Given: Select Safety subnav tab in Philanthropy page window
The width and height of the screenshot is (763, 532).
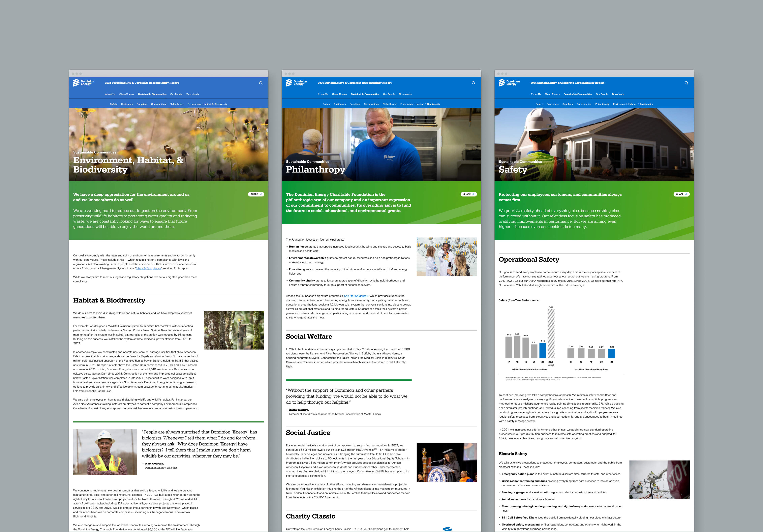Looking at the screenshot, I should point(326,104).
